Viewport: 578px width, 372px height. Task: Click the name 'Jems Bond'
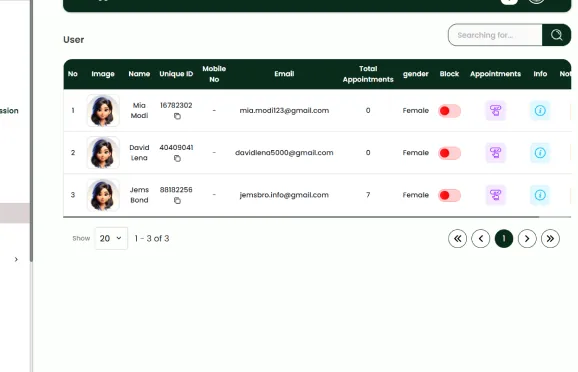[139, 195]
